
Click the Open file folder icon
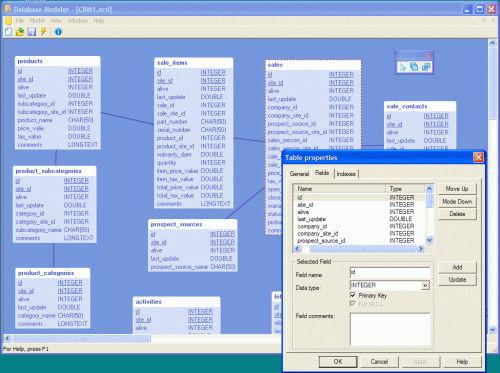[20, 32]
